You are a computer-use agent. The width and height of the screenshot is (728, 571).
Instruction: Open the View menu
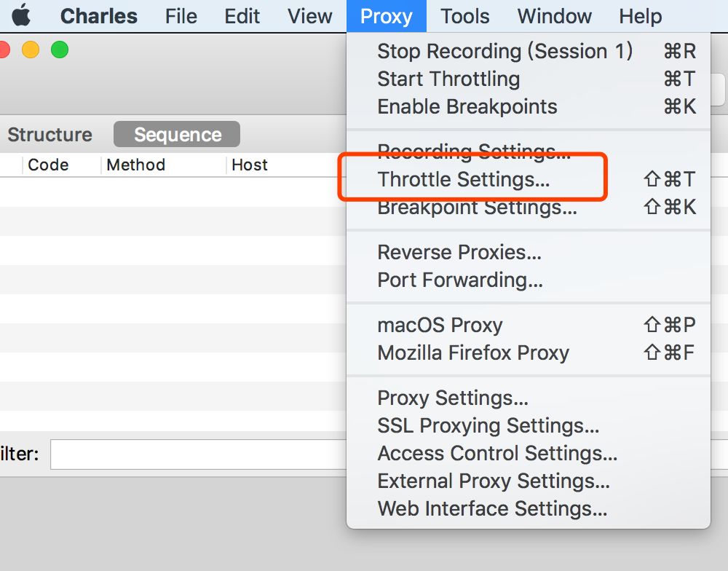pyautogui.click(x=309, y=16)
